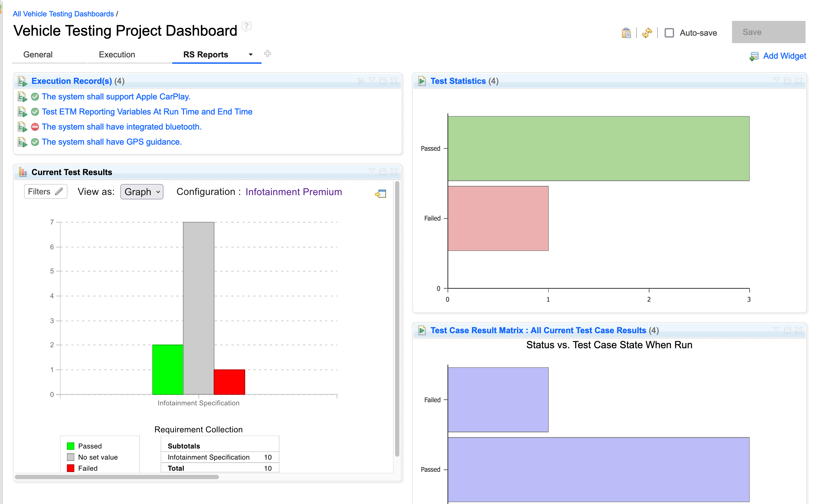Screen dimensions: 814x504
Task: Click the Current Test Results chart icon
Action: pos(23,172)
